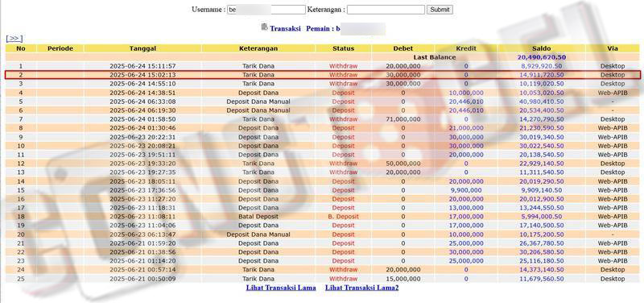The width and height of the screenshot is (644, 303).
Task: Select the Via column header
Action: pyautogui.click(x=613, y=48)
